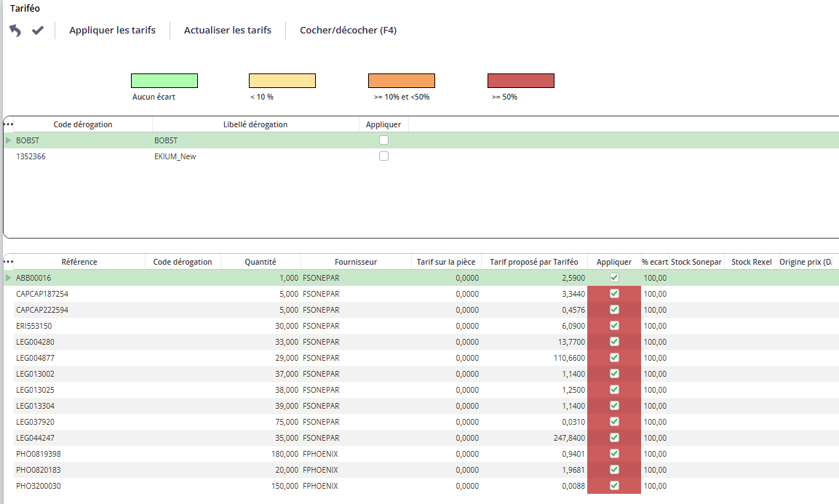Select the LEG044247 reference row
This screenshot has height=504, width=839.
coord(421,438)
